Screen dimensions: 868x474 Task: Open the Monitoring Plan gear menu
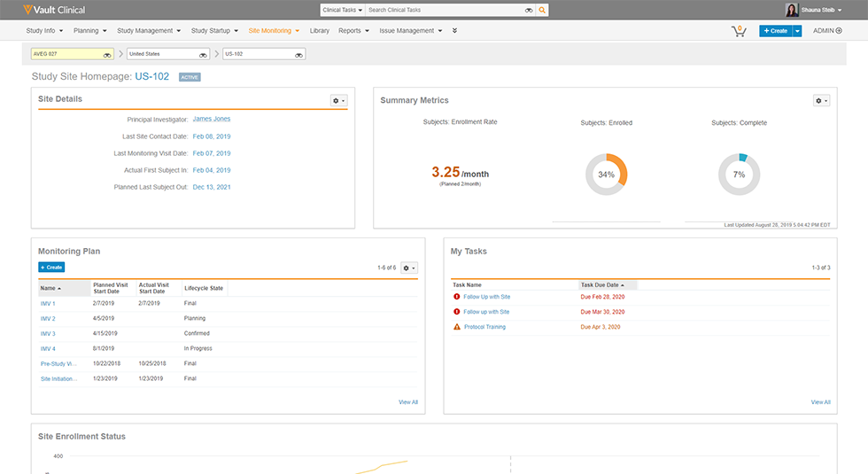click(408, 268)
